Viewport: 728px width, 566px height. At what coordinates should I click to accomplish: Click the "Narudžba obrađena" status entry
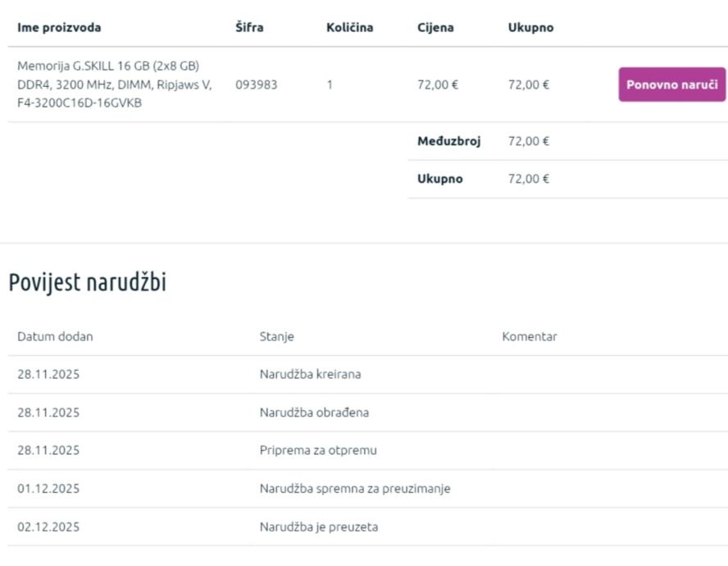coord(314,413)
